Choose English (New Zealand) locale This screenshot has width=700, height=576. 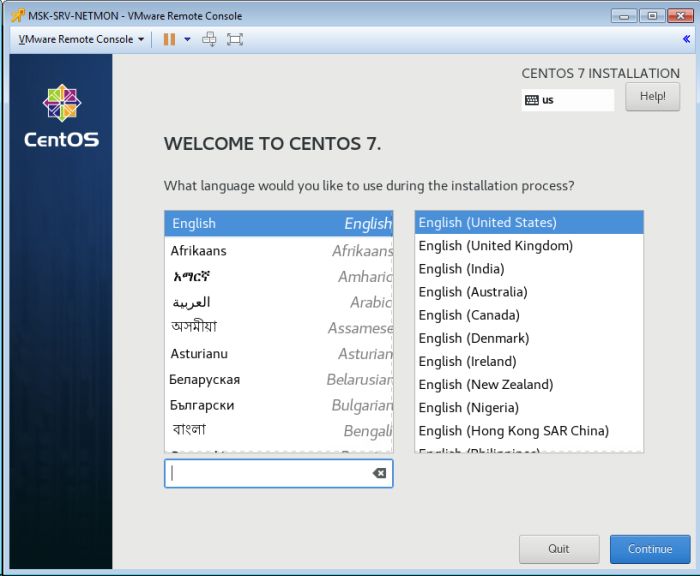tap(529, 384)
